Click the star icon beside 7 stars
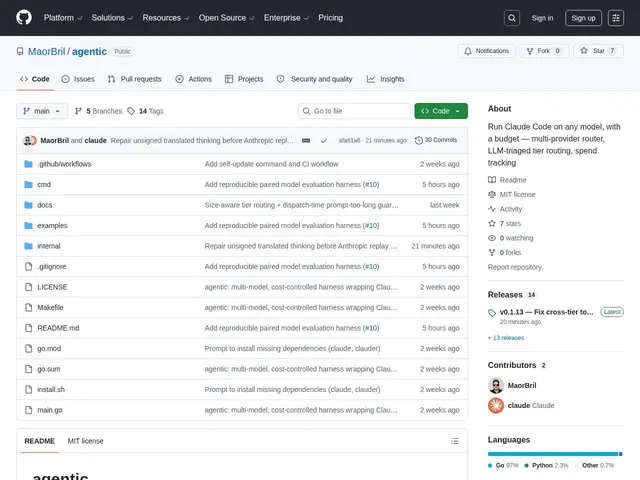The width and height of the screenshot is (640, 480). 492,223
